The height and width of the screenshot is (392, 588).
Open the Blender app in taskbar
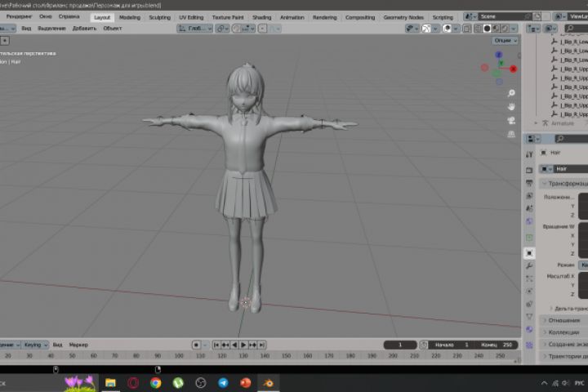(x=268, y=383)
